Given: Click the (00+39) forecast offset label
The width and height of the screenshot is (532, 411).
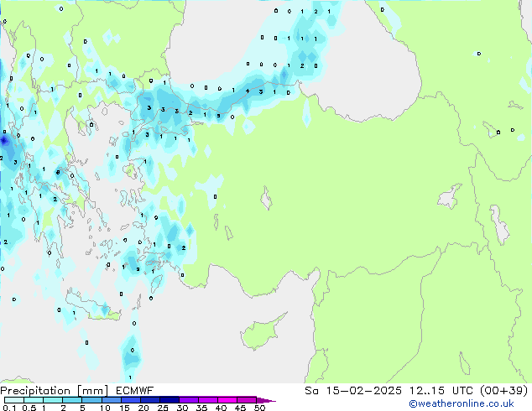Looking at the screenshot, I should (504, 391).
